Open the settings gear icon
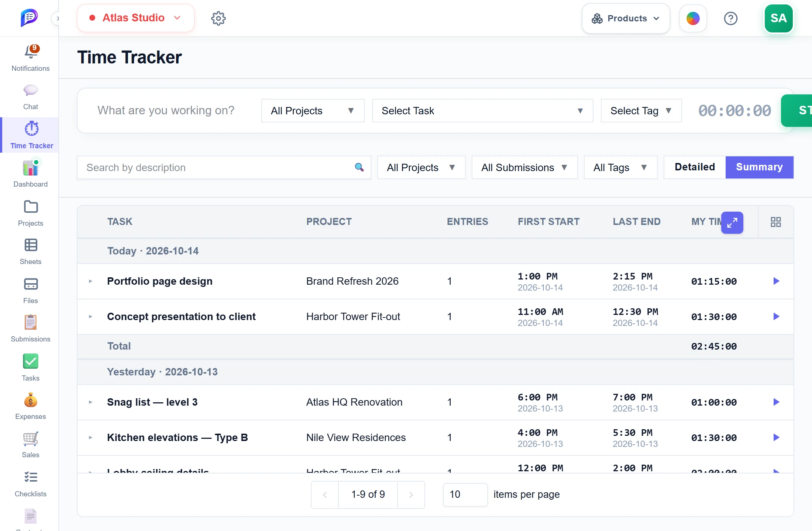 [219, 18]
